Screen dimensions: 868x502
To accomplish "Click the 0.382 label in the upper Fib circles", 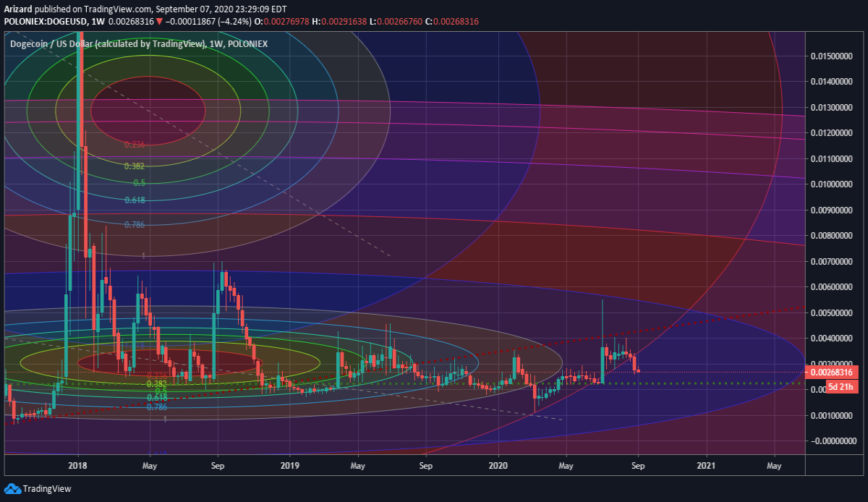I will point(135,166).
